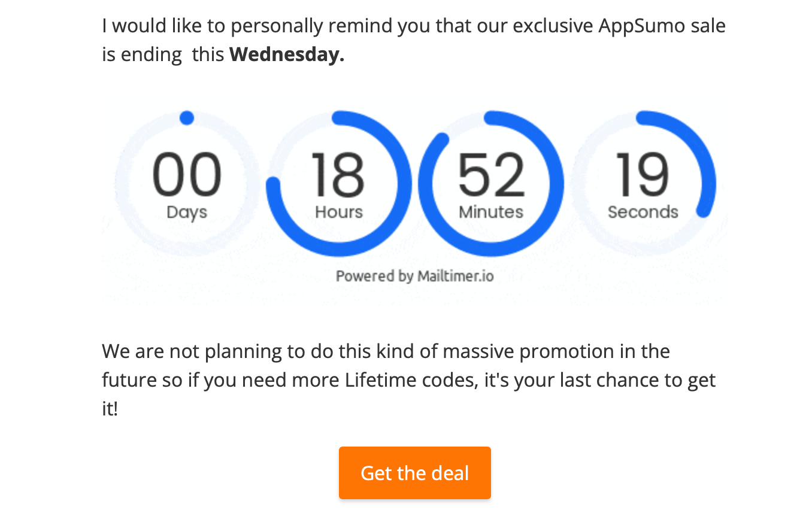Click the 52 minutes countdown number
The image size is (812, 519).
(x=491, y=175)
